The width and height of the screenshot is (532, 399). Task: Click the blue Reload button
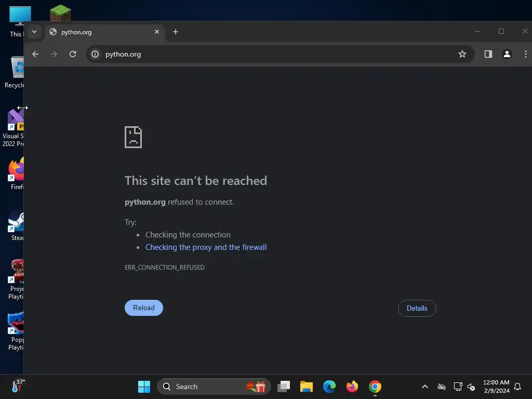[x=144, y=308]
